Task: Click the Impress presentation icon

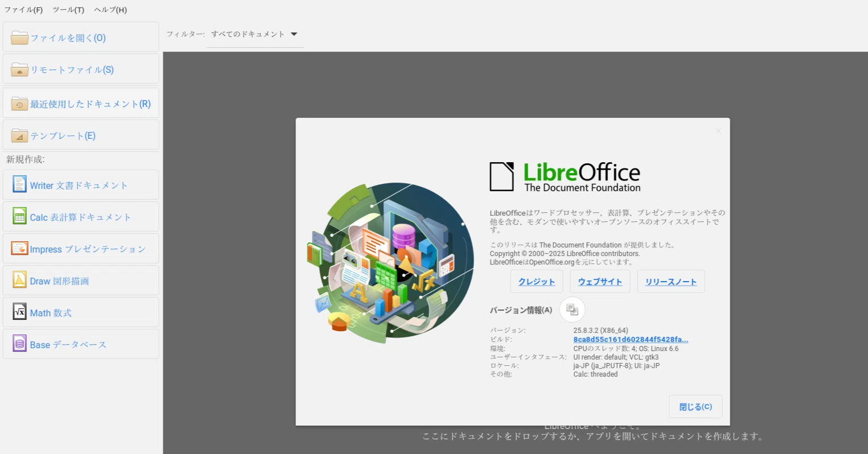Action: 19,248
